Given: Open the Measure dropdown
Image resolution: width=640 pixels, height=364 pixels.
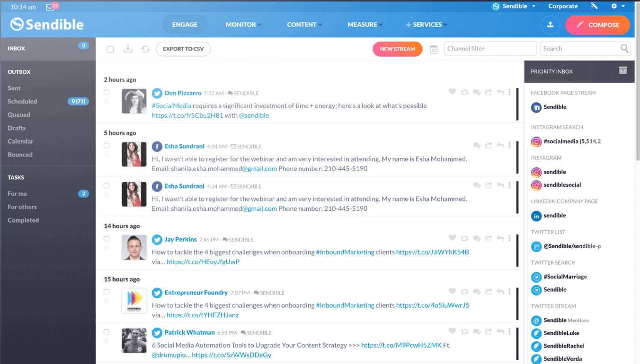Looking at the screenshot, I should [365, 25].
